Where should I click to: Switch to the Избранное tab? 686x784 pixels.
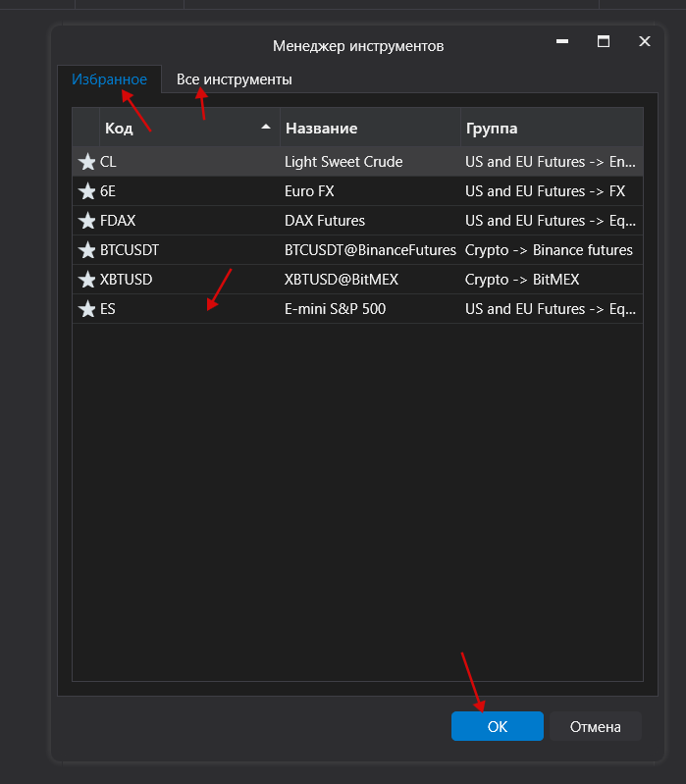pos(110,79)
